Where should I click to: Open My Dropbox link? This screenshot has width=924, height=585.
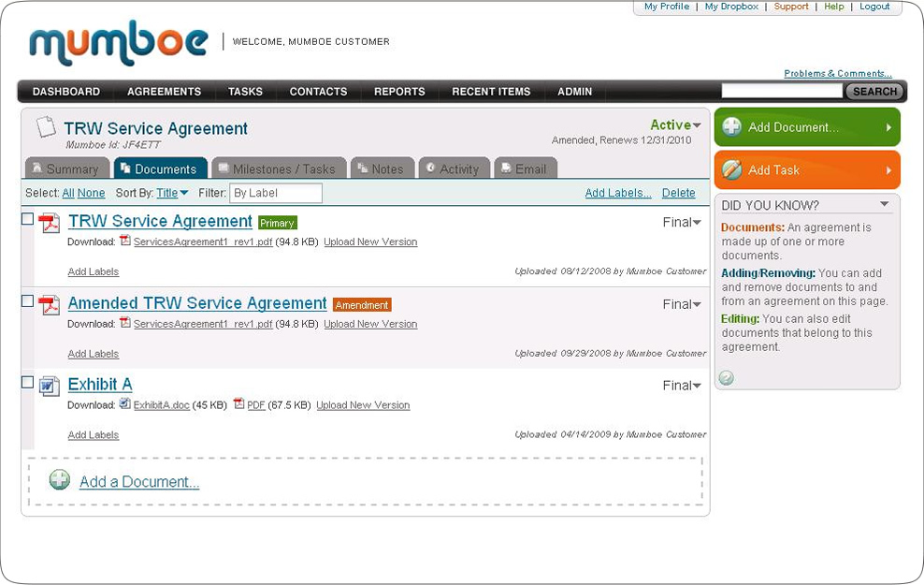731,6
